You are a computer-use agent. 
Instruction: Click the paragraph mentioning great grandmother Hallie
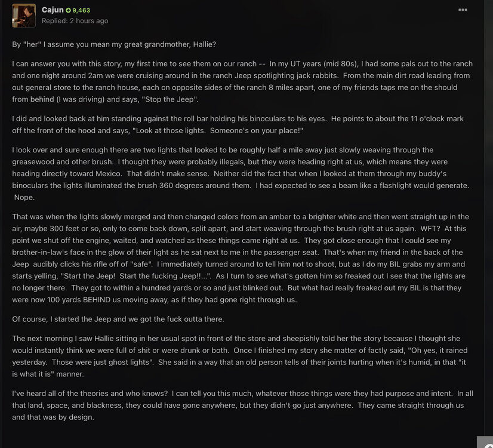(x=119, y=45)
